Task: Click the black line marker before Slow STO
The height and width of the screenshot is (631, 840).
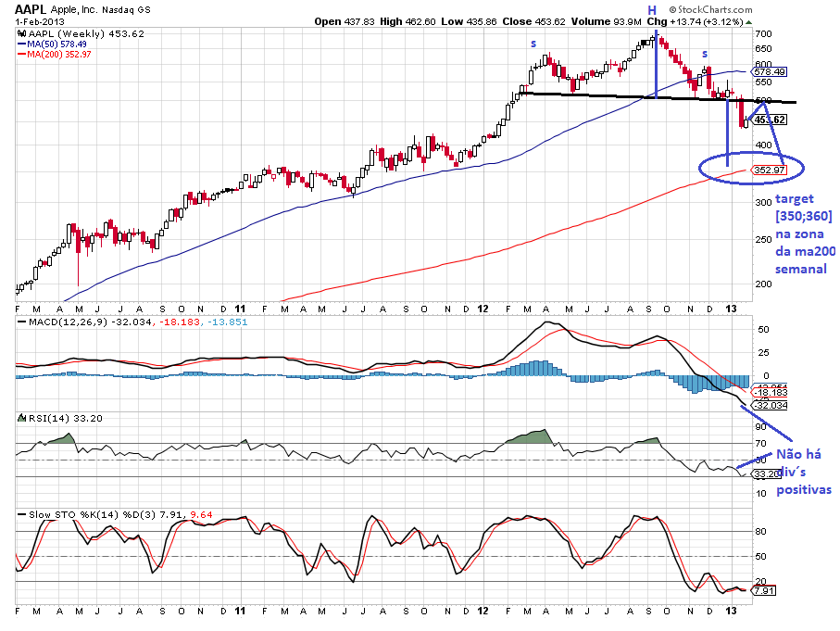Action: coord(22,514)
